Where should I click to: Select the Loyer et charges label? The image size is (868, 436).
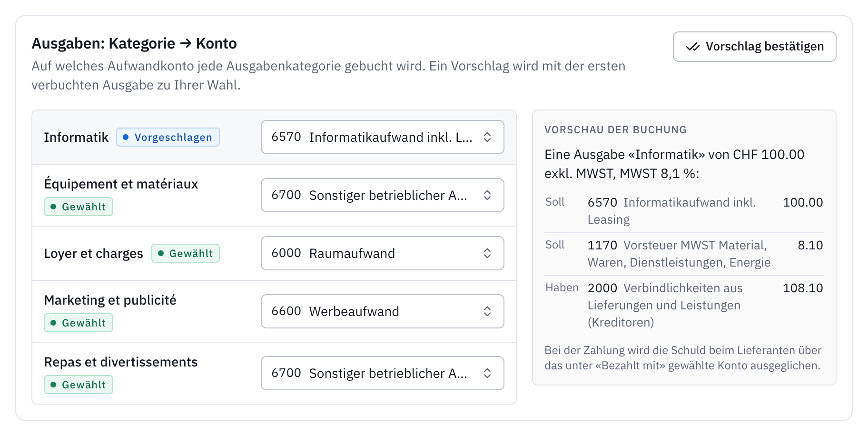coord(93,253)
